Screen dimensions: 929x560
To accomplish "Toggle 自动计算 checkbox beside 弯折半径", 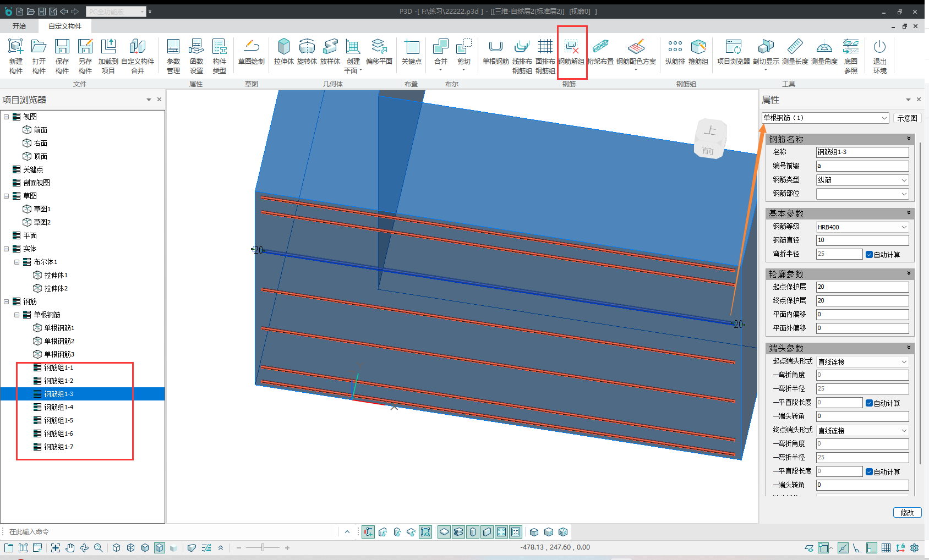I will click(869, 255).
